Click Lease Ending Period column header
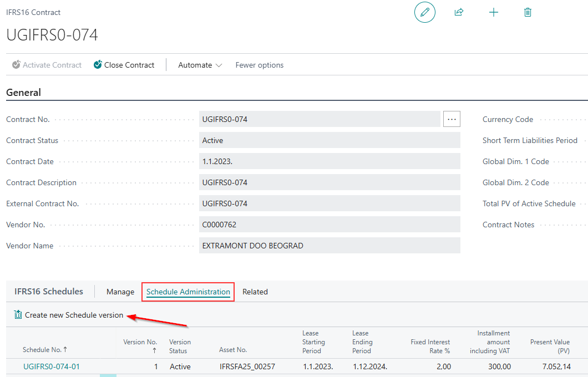The height and width of the screenshot is (377, 588). tap(362, 342)
